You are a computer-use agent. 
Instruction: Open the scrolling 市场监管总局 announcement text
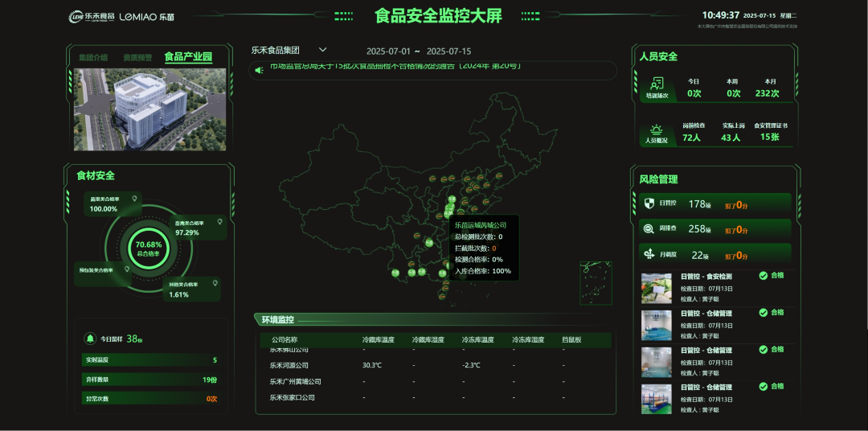(395, 67)
